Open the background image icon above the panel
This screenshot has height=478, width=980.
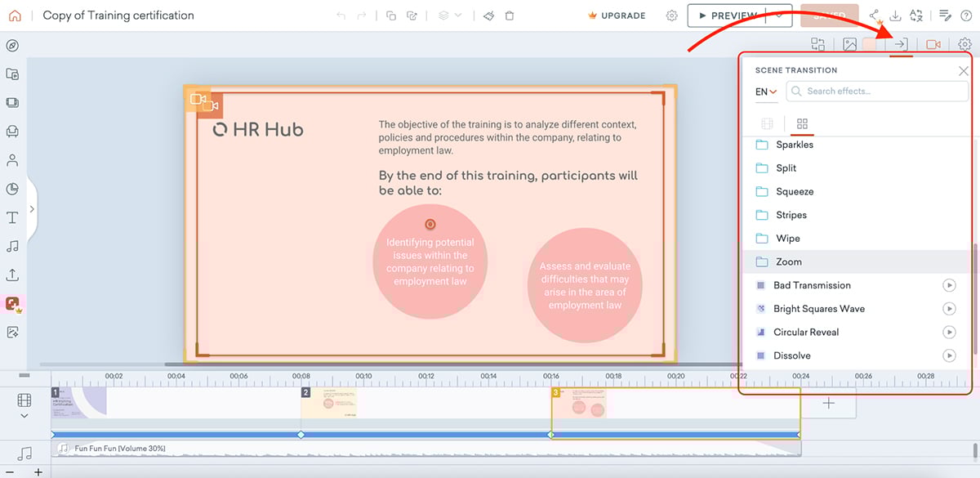coord(851,44)
